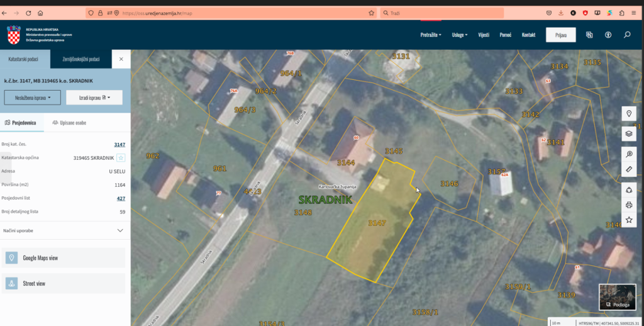Screen dimensions: 644x326
Task: Toggle favorite star next to 319465 SKRADNIK
Action: 121,158
